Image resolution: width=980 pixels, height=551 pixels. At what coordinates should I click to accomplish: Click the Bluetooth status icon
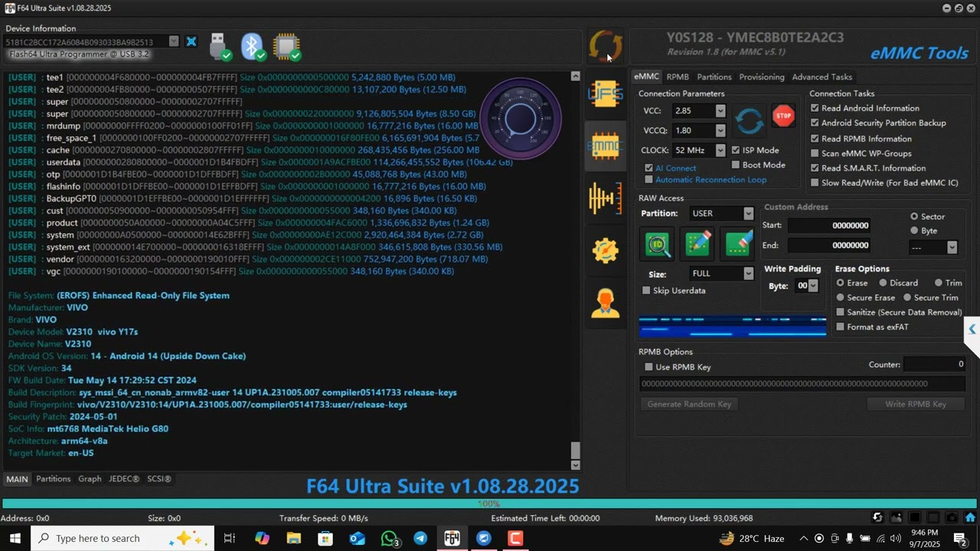point(253,46)
